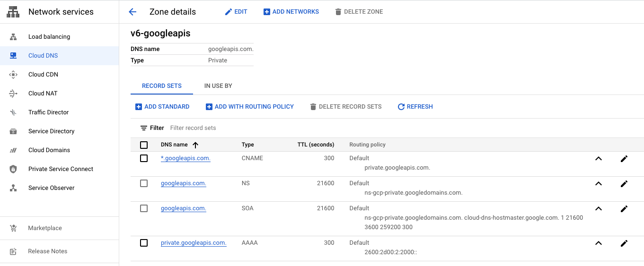Viewport: 644px width, 266px height.
Task: Click the Cloud CDN icon in the sidebar
Action: point(13,75)
